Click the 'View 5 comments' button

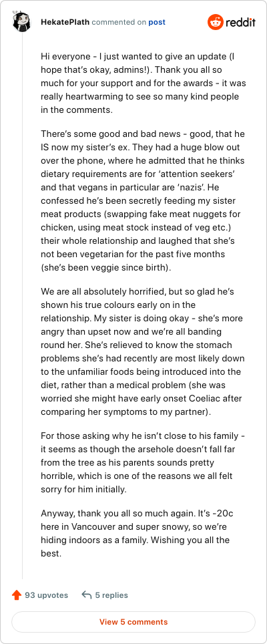pos(133,622)
